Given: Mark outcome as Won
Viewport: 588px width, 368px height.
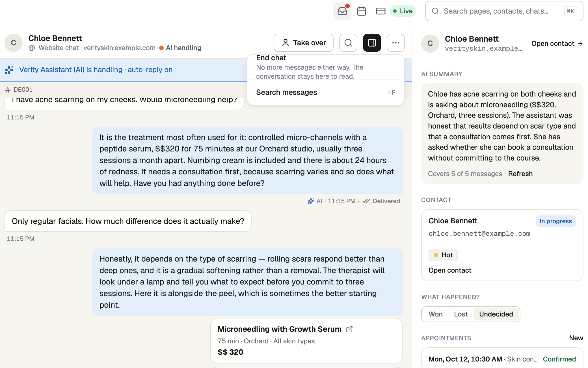Looking at the screenshot, I should pyautogui.click(x=435, y=314).
